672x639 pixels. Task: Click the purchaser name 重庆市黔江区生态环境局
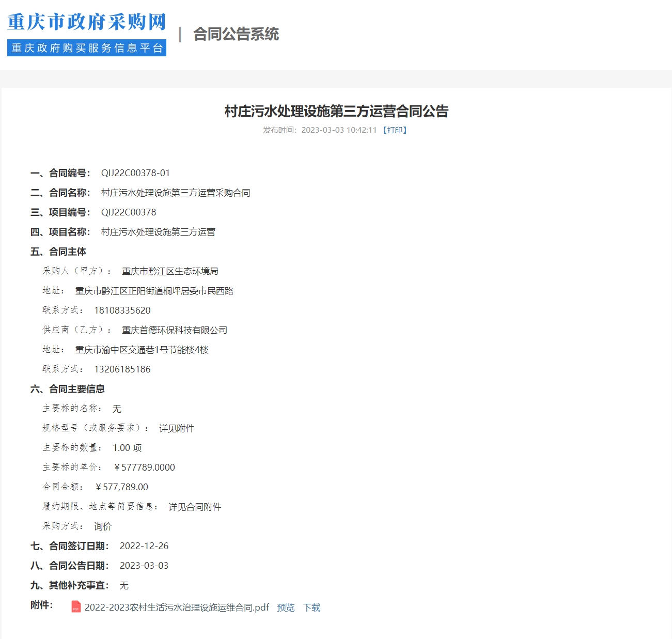click(x=170, y=271)
